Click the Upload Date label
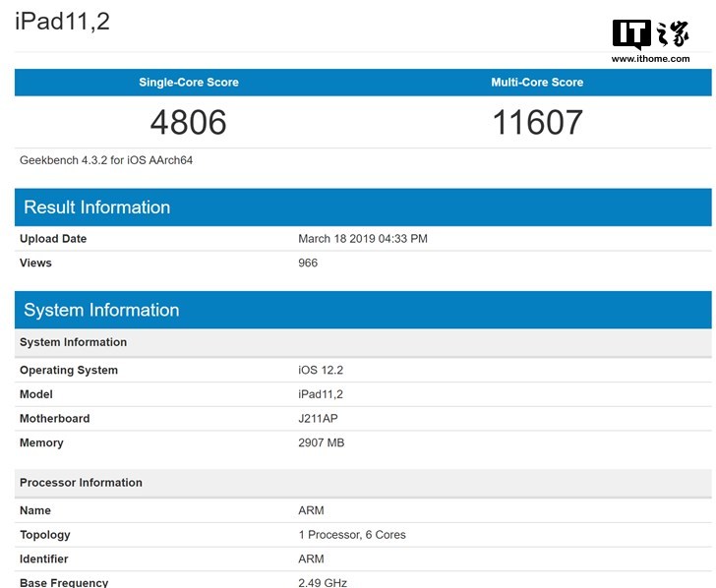 53,239
